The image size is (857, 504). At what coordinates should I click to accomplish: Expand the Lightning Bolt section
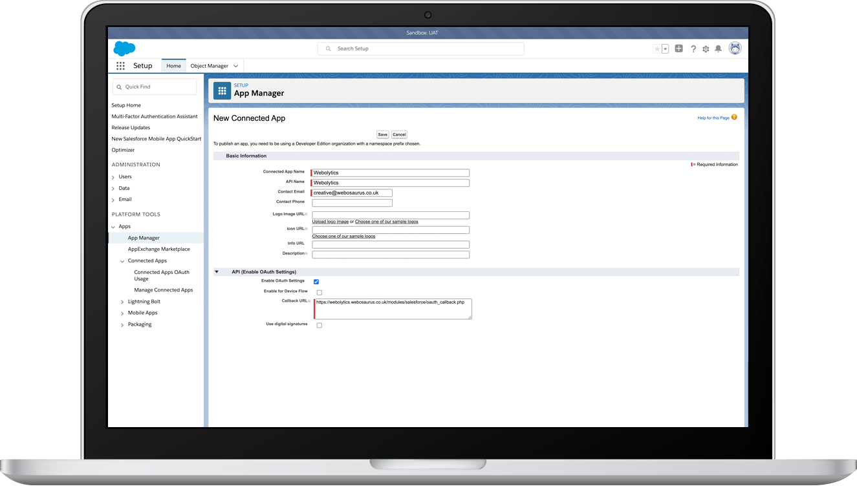coord(122,301)
